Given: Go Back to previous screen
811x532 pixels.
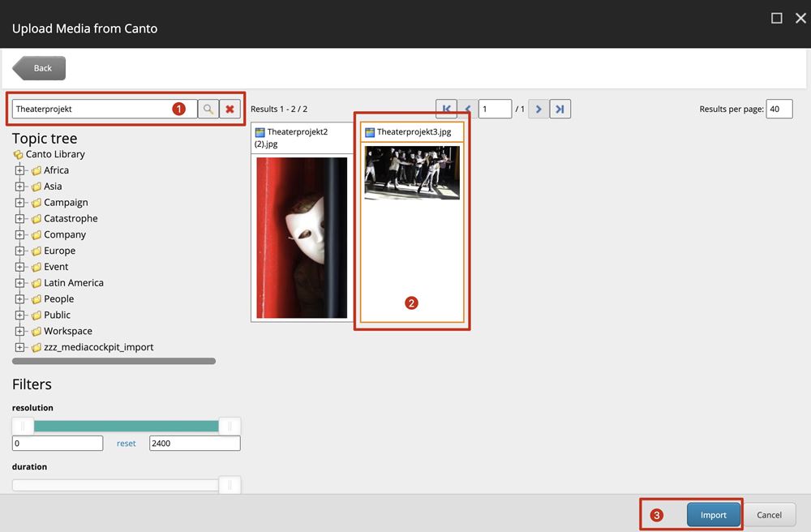Looking at the screenshot, I should [x=41, y=68].
